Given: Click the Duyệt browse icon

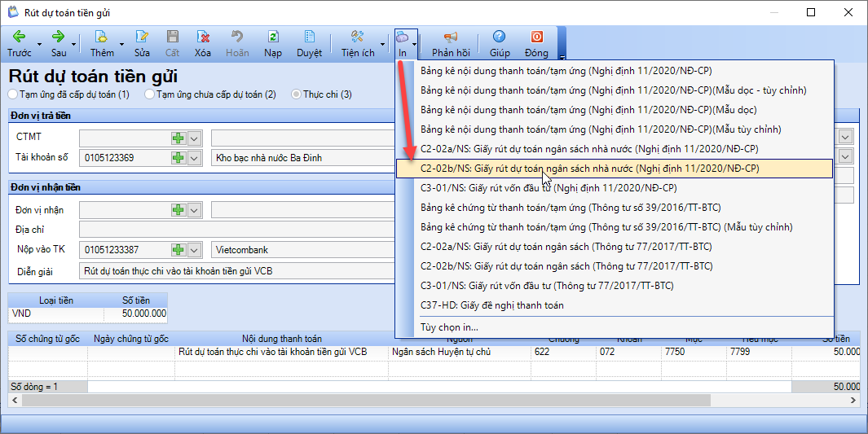Looking at the screenshot, I should (309, 37).
